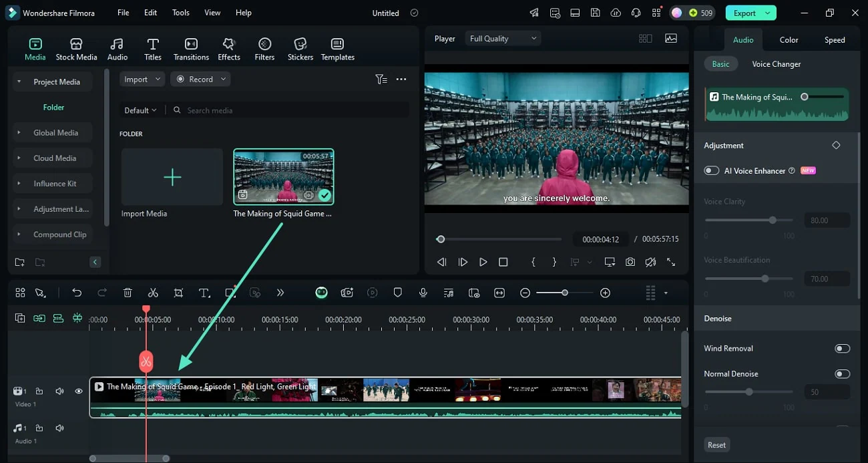Screen dimensions: 868x463
Task: Open the Tools menu
Action: (x=180, y=13)
